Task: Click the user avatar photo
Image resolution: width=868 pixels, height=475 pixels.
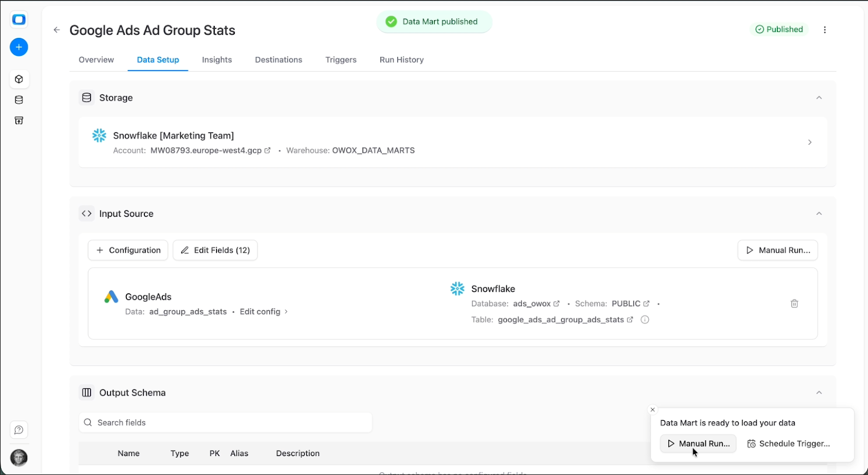Action: tap(19, 458)
